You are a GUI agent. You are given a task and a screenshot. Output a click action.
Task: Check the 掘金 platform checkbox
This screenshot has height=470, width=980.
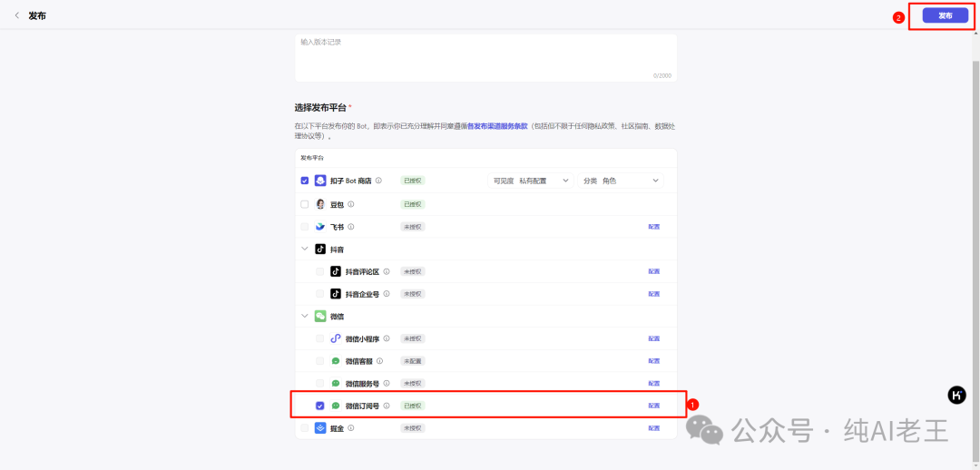pyautogui.click(x=304, y=428)
